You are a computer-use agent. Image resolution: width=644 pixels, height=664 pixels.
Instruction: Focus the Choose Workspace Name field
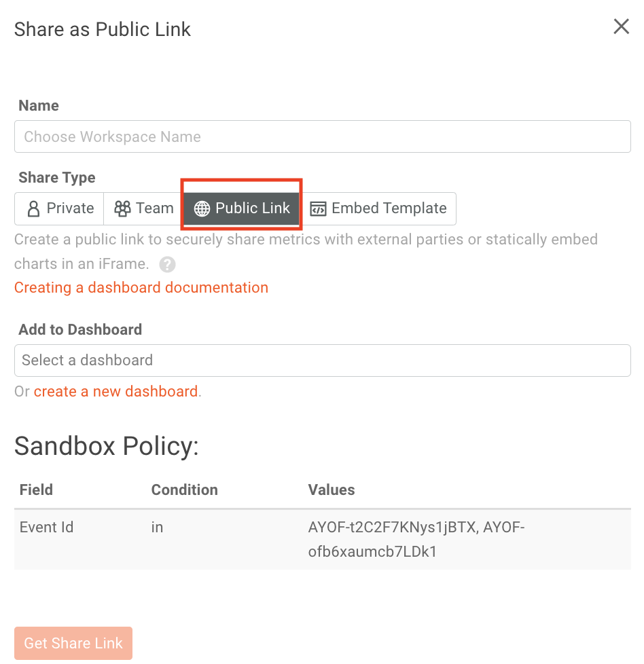(322, 136)
